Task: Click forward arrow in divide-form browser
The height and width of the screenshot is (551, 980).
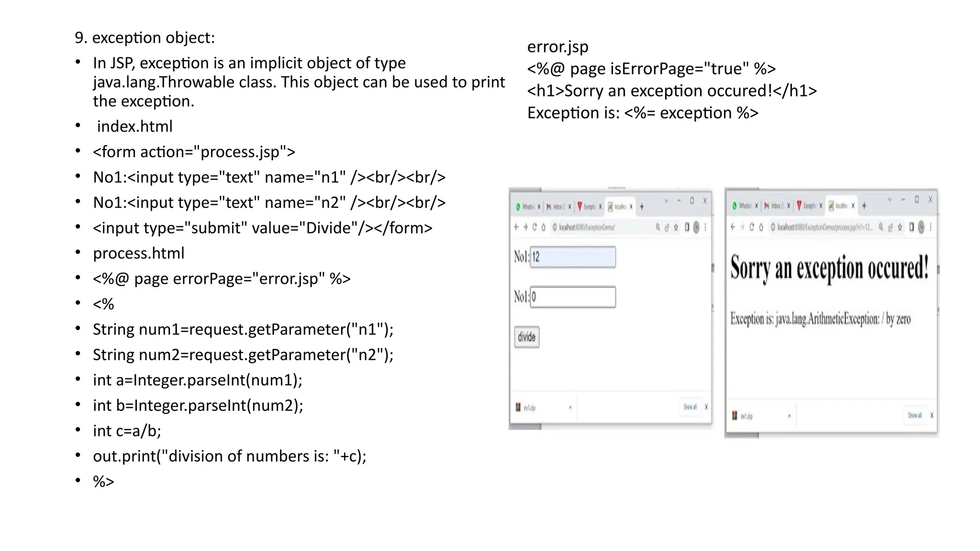Action: click(x=525, y=227)
